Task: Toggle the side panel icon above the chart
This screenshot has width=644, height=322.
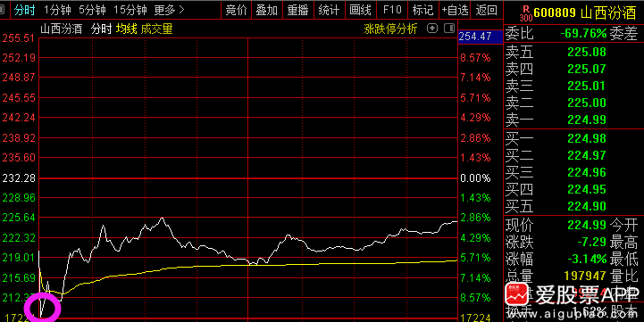Action: click(x=449, y=29)
